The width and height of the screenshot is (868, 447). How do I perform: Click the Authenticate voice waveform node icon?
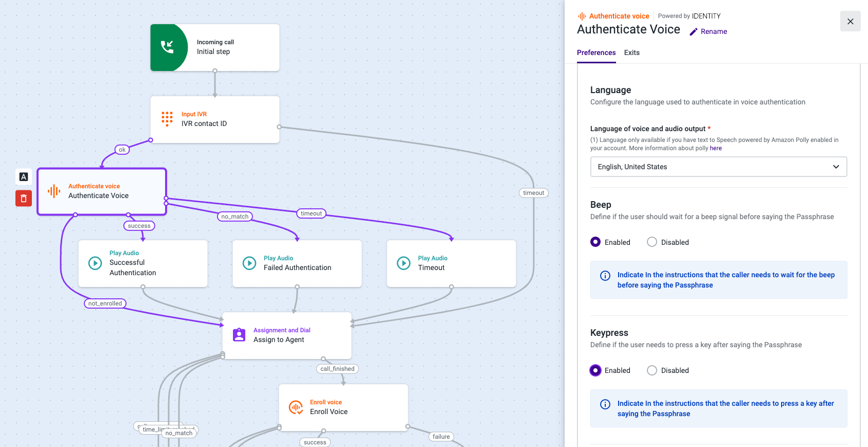coord(54,191)
